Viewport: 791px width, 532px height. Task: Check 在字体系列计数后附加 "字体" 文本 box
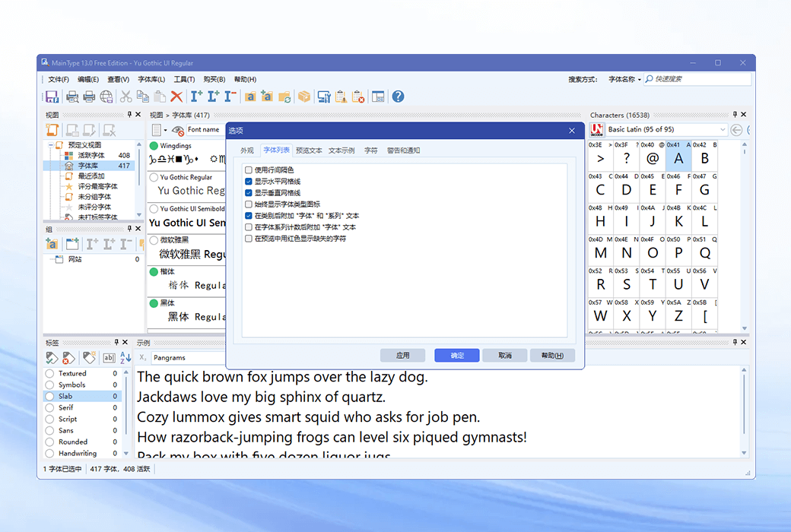(248, 227)
